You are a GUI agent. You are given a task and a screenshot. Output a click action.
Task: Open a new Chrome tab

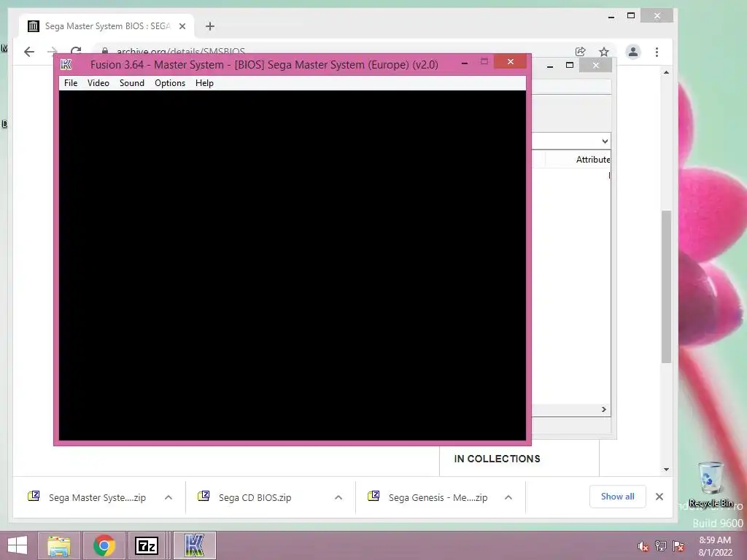pyautogui.click(x=209, y=26)
